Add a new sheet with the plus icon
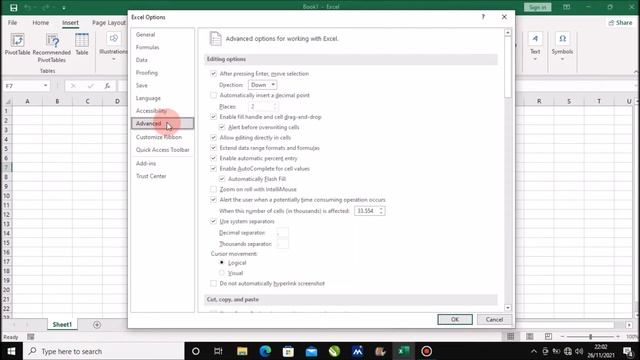640x360 pixels. pos(97,324)
